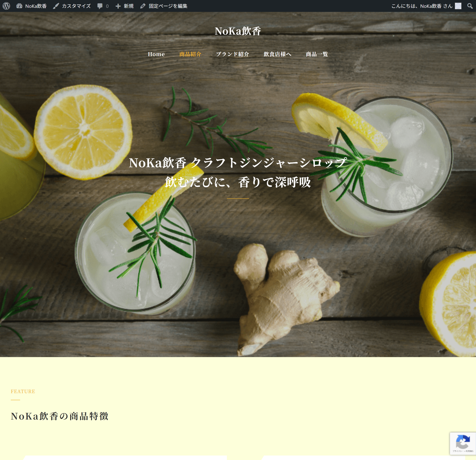
Task: Click the FEATURE section label
Action: click(x=23, y=391)
